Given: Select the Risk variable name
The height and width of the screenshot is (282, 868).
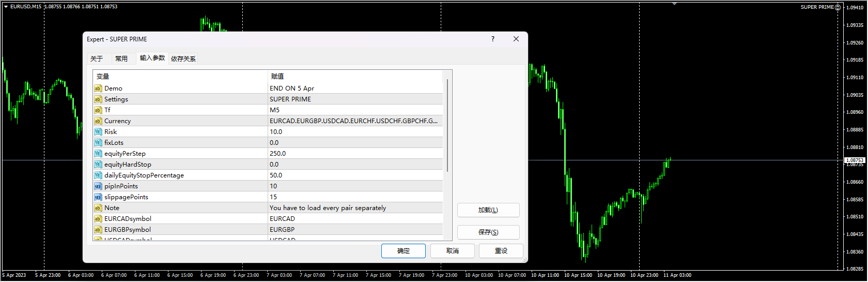Looking at the screenshot, I should pyautogui.click(x=111, y=132).
